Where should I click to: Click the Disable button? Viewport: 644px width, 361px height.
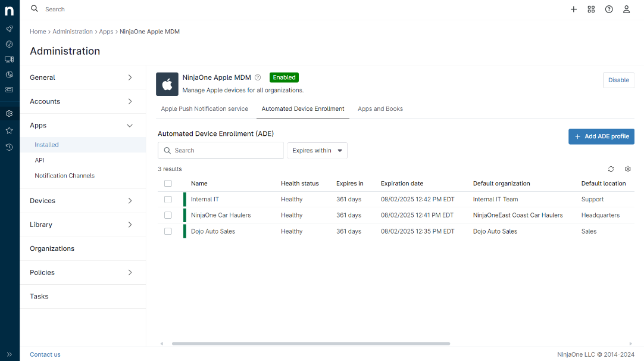(x=618, y=80)
